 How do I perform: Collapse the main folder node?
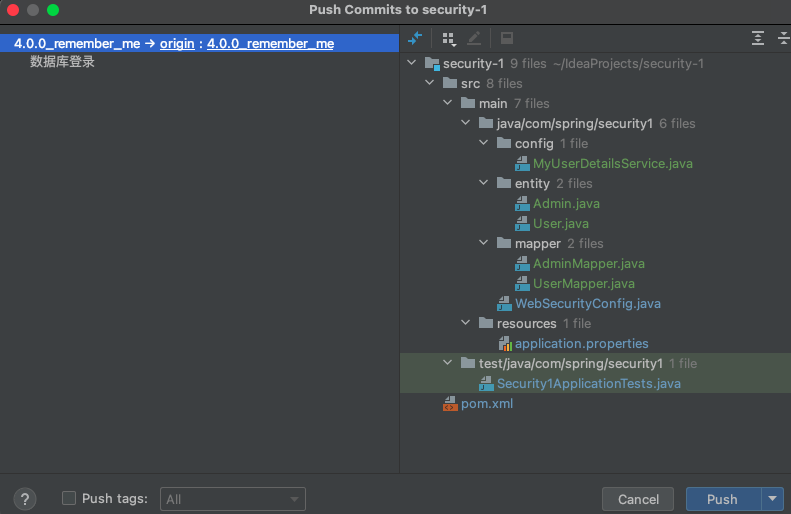click(448, 102)
